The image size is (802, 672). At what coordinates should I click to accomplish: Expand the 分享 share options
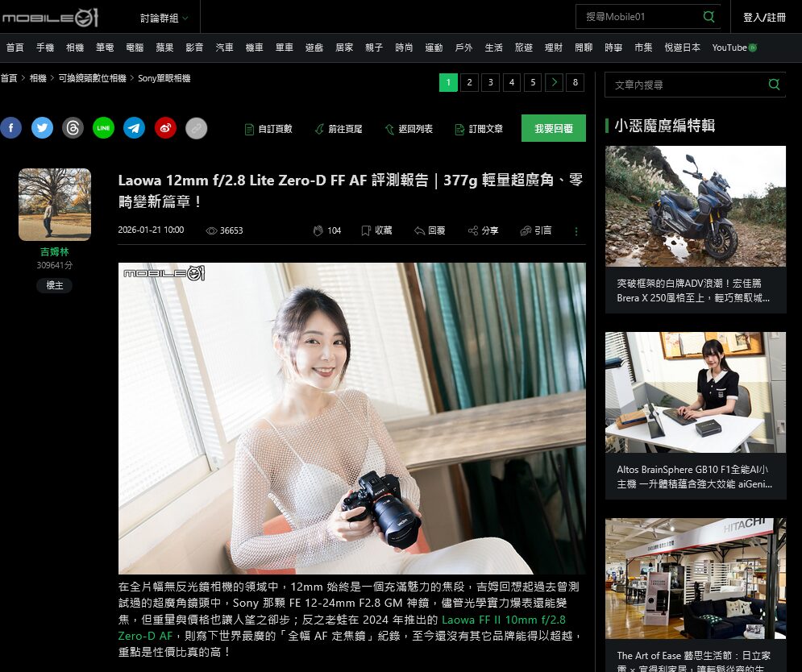tap(484, 230)
